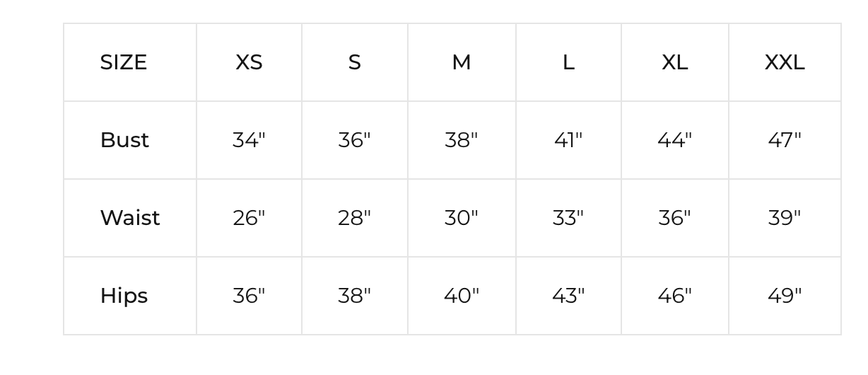The width and height of the screenshot is (868, 375).
Task: Click the XL bust value 44"
Action: [675, 140]
